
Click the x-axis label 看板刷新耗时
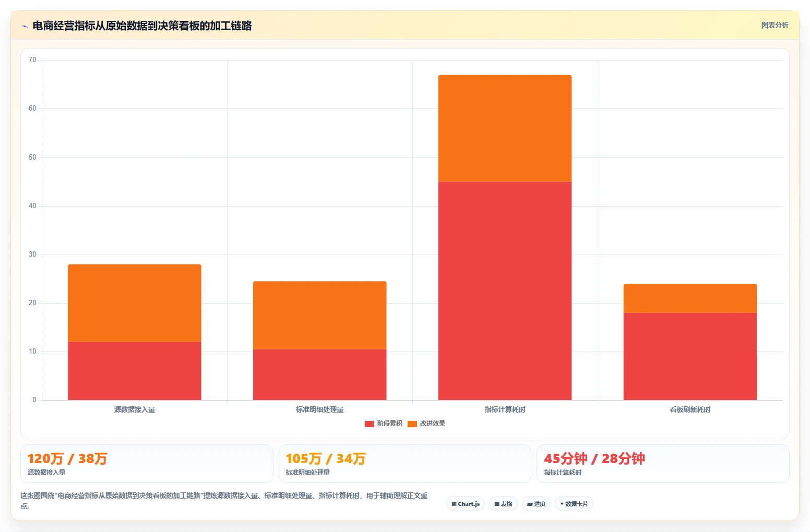[690, 409]
